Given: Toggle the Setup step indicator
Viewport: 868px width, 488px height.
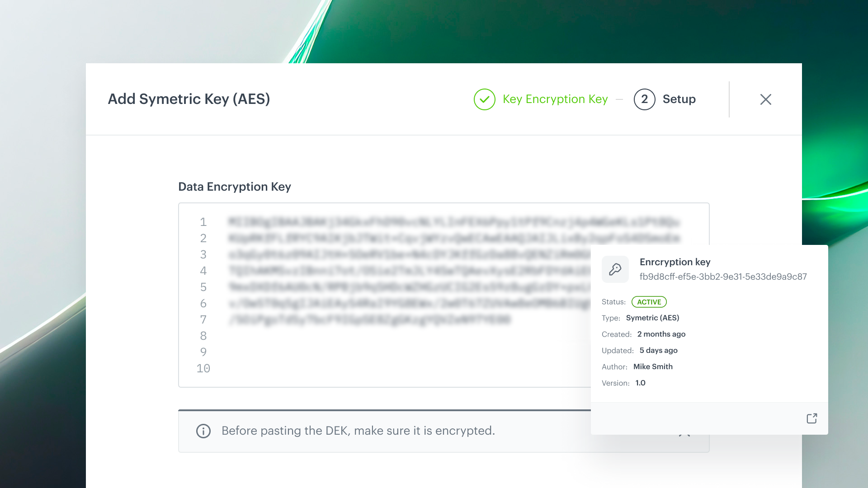Looking at the screenshot, I should coord(665,99).
